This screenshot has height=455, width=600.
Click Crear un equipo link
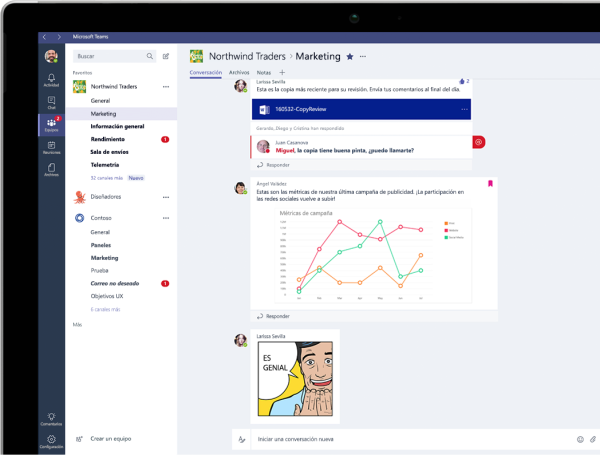111,439
